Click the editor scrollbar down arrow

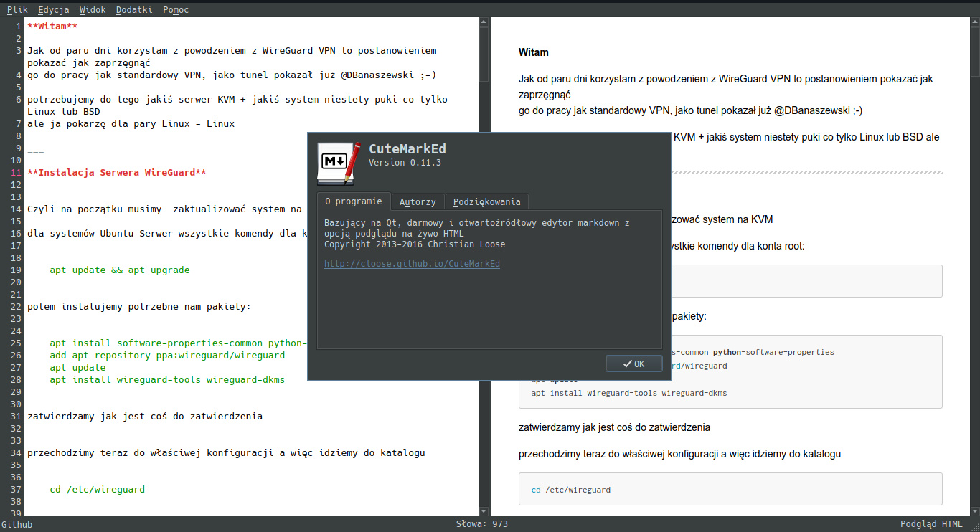click(484, 511)
